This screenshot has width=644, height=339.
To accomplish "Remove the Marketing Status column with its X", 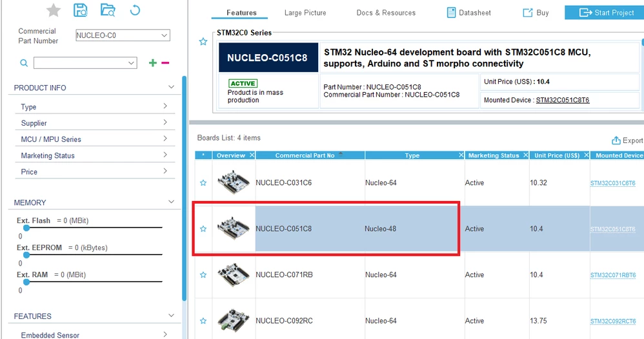I will tap(526, 155).
